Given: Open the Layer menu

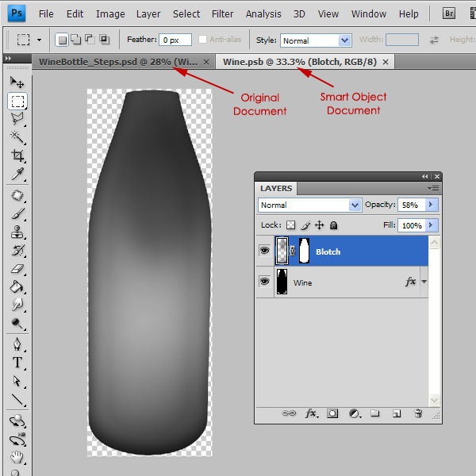Looking at the screenshot, I should 148,14.
